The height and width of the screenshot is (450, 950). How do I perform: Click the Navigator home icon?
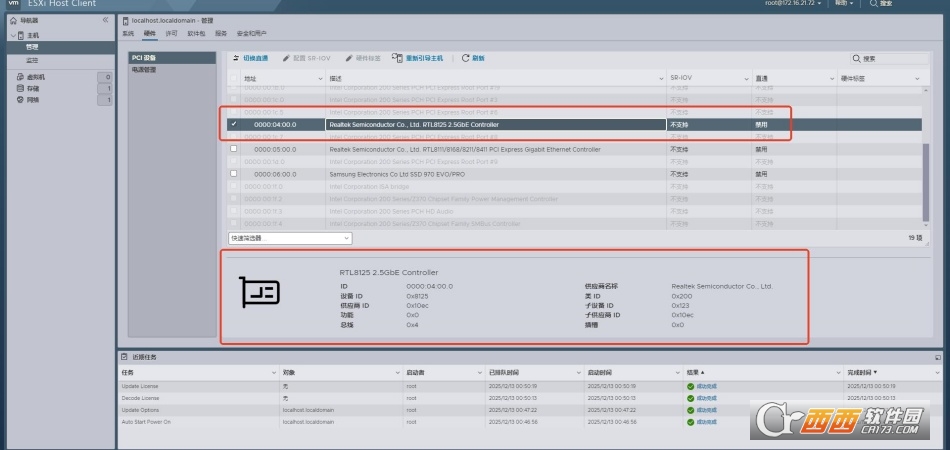(x=13, y=21)
